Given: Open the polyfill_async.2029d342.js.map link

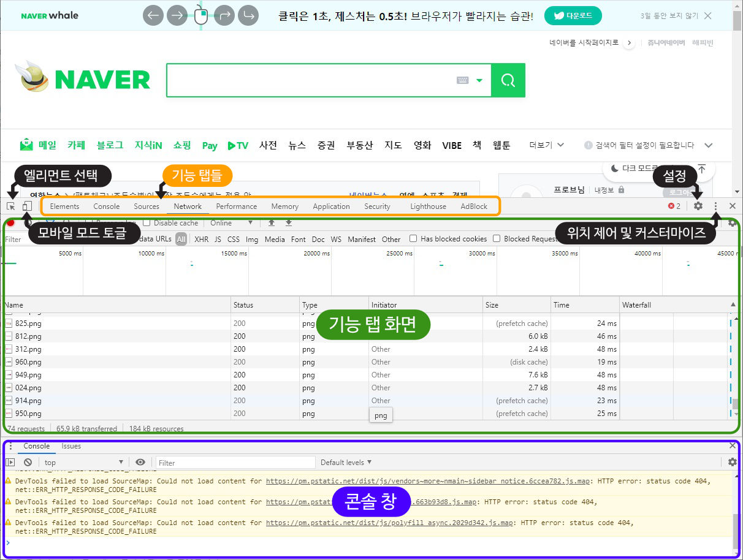Looking at the screenshot, I should (389, 523).
